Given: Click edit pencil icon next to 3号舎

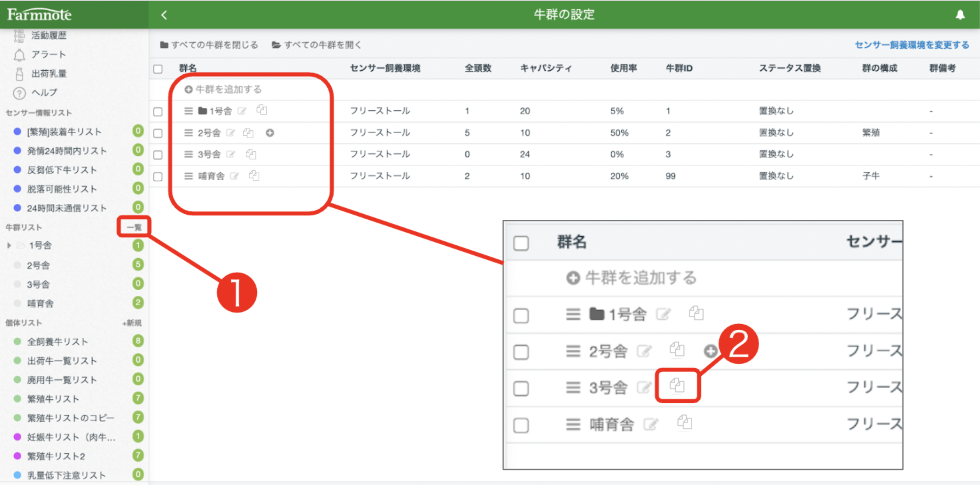Looking at the screenshot, I should 231,154.
